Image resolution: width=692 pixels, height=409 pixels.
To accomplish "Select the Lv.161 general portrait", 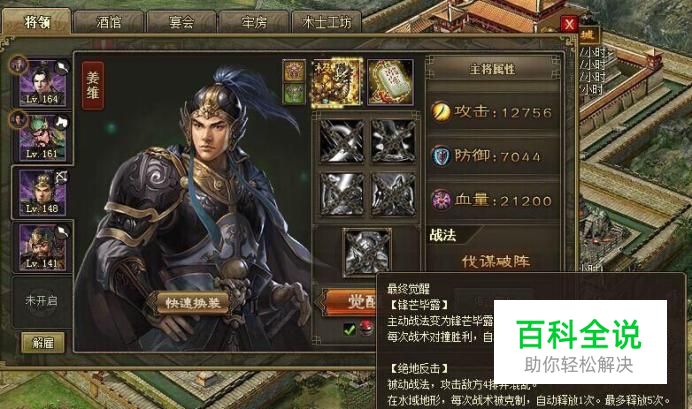I will [42, 137].
